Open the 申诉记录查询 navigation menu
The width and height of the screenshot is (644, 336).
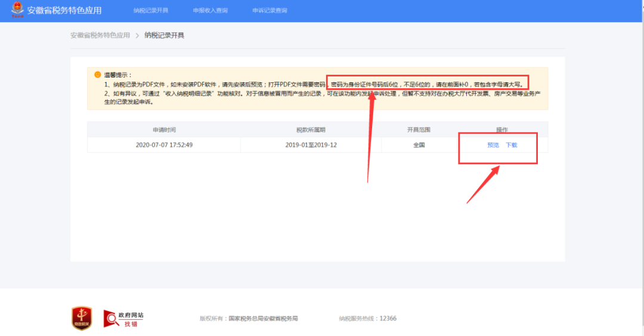(270, 10)
